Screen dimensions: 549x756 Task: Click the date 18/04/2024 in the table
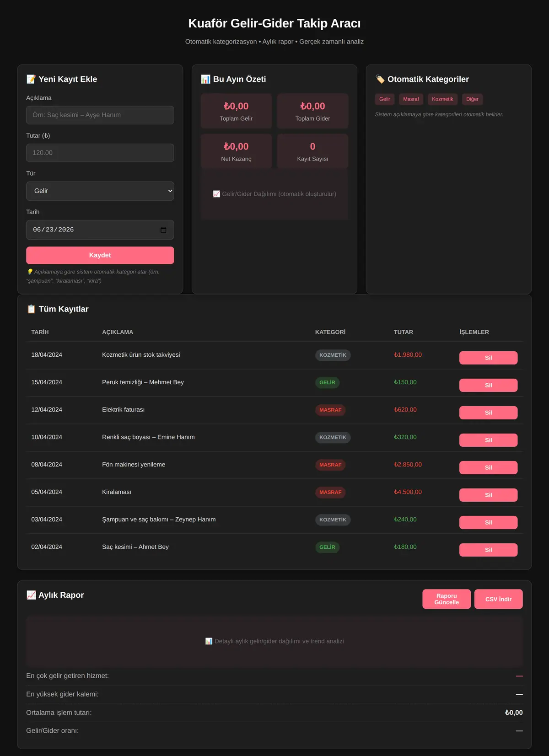(47, 355)
